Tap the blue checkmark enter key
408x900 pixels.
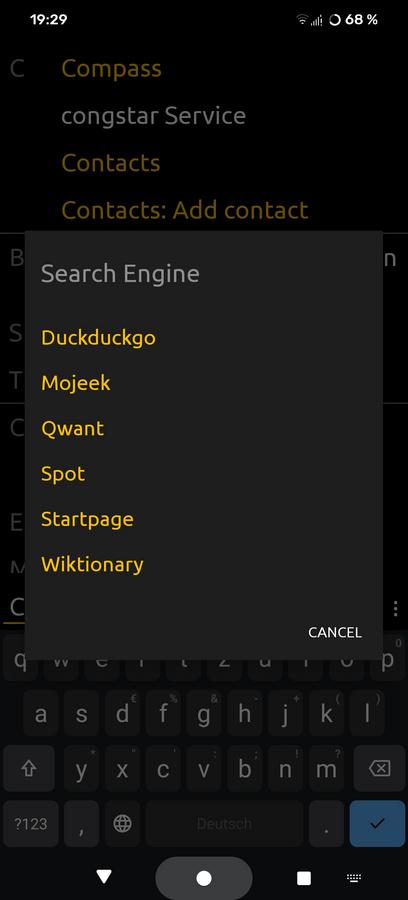377,824
